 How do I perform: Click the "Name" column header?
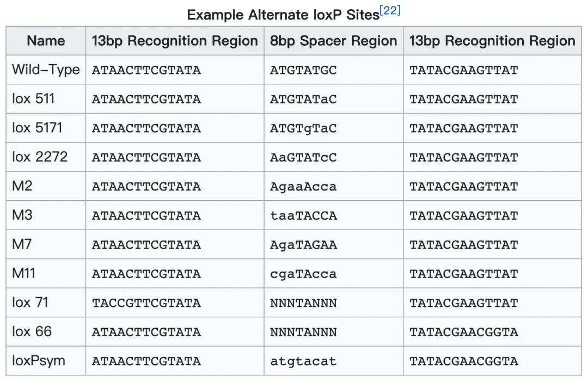coord(46,41)
